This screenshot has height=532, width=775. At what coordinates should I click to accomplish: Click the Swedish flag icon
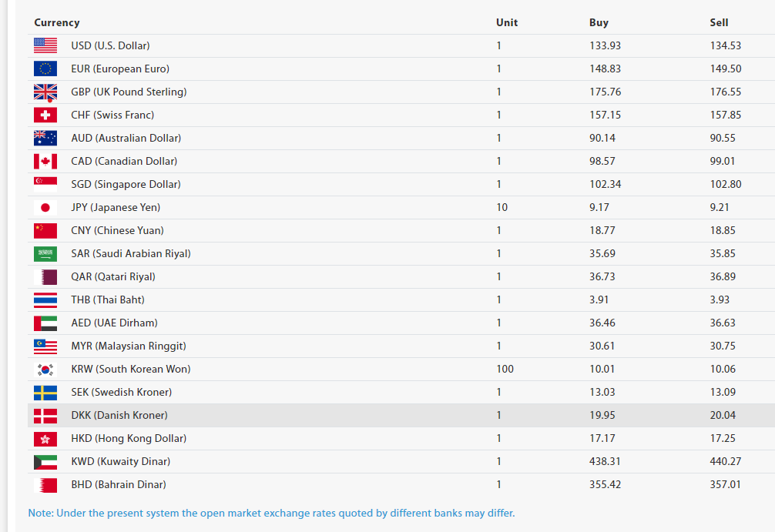click(x=45, y=392)
